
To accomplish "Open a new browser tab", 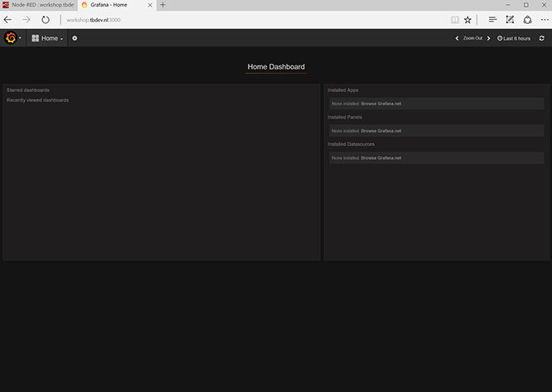I will 162,5.
